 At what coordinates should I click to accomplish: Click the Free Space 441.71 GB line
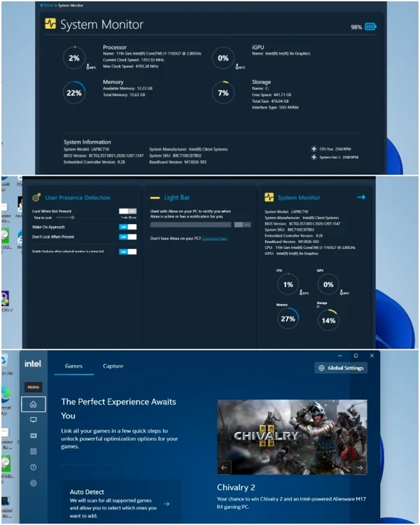point(272,94)
